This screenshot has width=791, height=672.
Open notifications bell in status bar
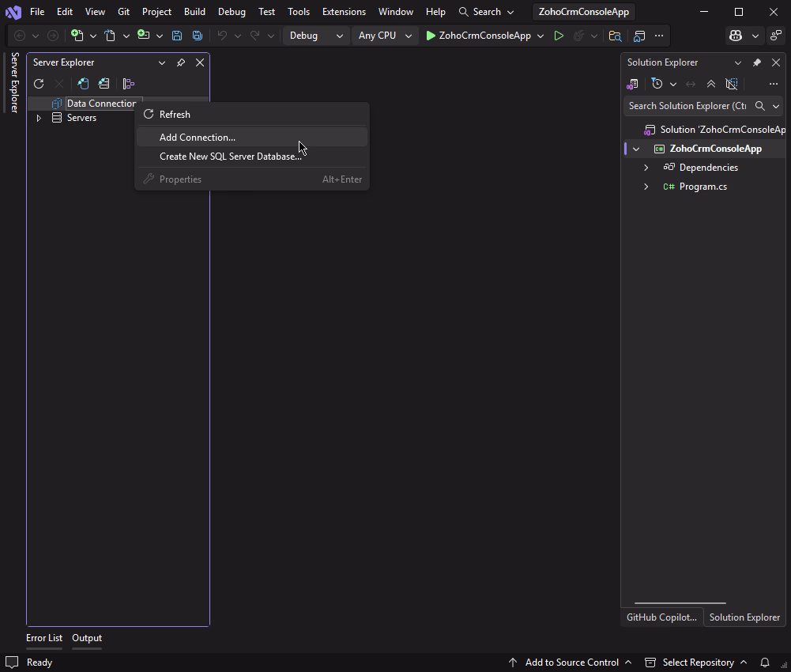coord(765,663)
